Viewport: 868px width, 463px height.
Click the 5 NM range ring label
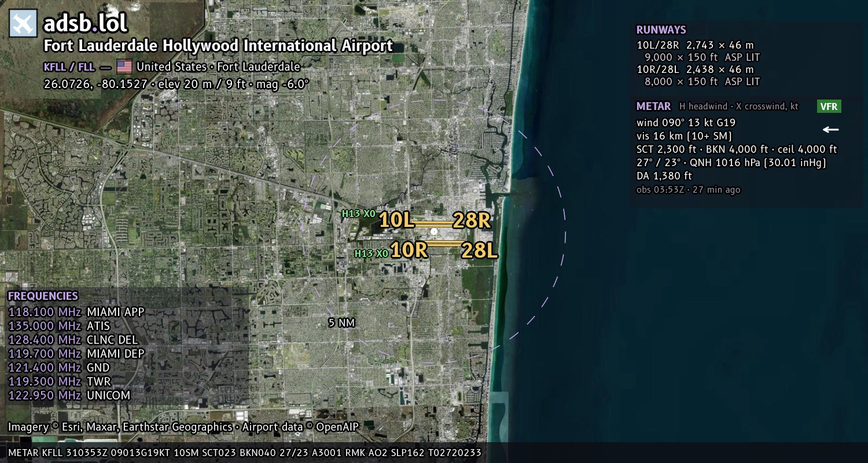(x=341, y=323)
